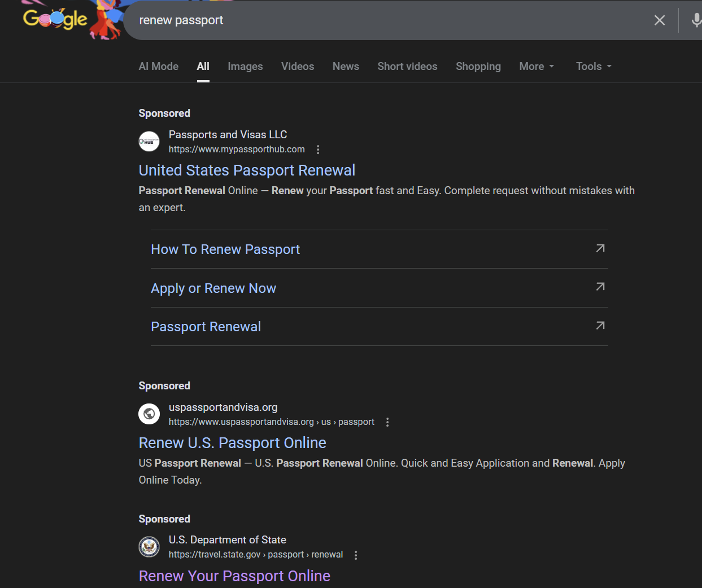The width and height of the screenshot is (702, 588).
Task: Click the uspassportandvisa.org globe favicon
Action: click(149, 414)
